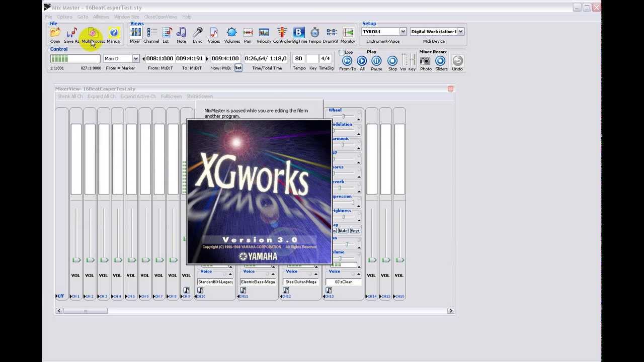Click the MixerView horizontal scrollbar thumb

coord(85,311)
